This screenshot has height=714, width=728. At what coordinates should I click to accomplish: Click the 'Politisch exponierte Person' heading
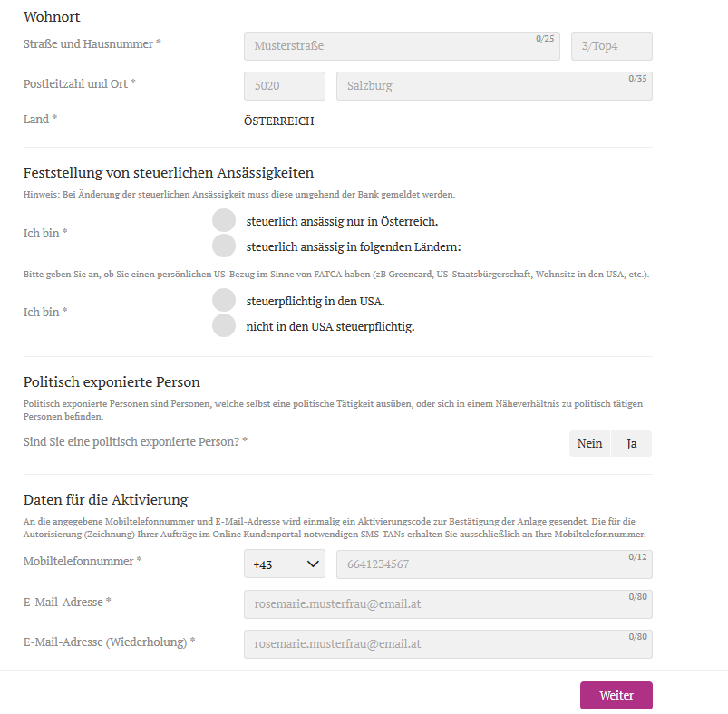[x=112, y=382]
